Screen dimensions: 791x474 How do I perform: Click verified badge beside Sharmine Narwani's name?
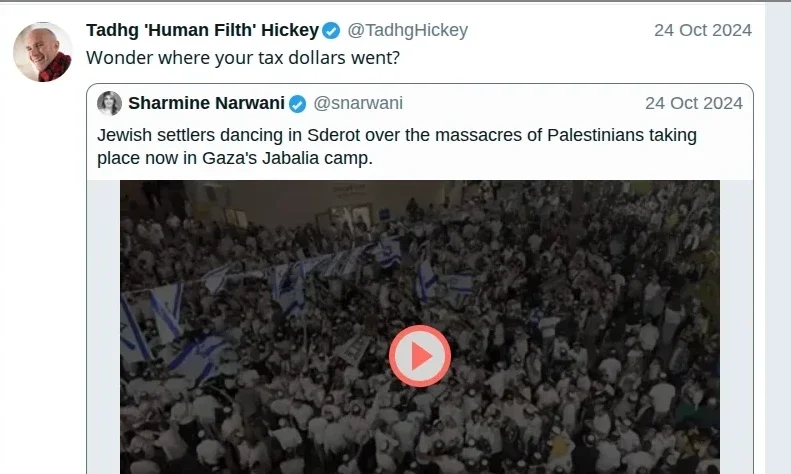click(x=297, y=104)
